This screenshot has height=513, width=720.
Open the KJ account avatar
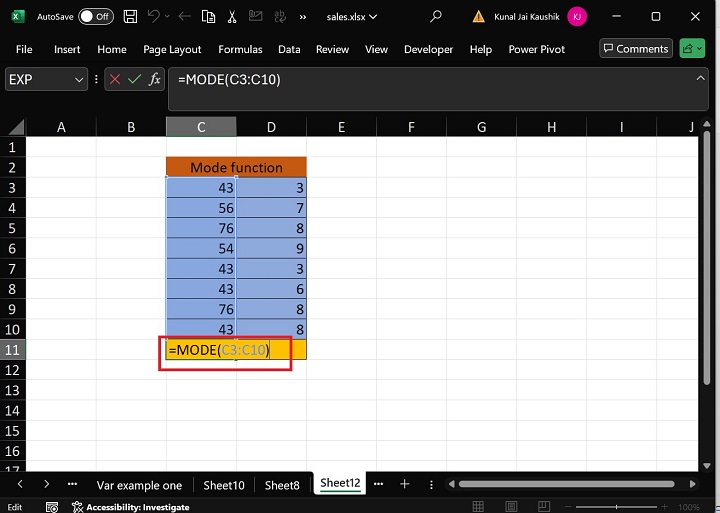[577, 17]
